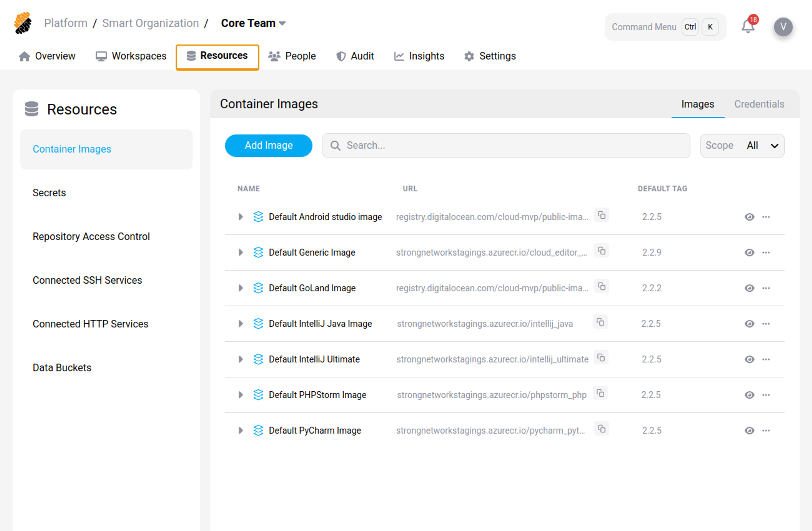Open more options for Default Generic Image
Image resolution: width=812 pixels, height=531 pixels.
coord(766,253)
